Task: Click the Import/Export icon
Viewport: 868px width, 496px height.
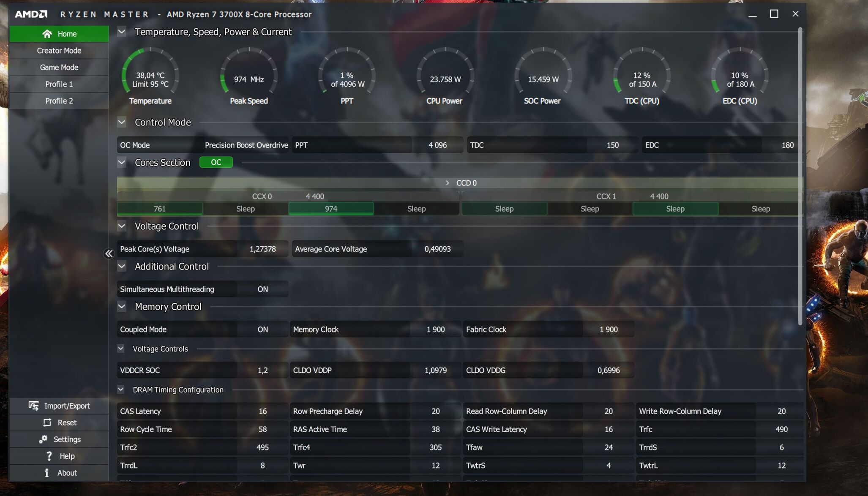Action: 34,406
